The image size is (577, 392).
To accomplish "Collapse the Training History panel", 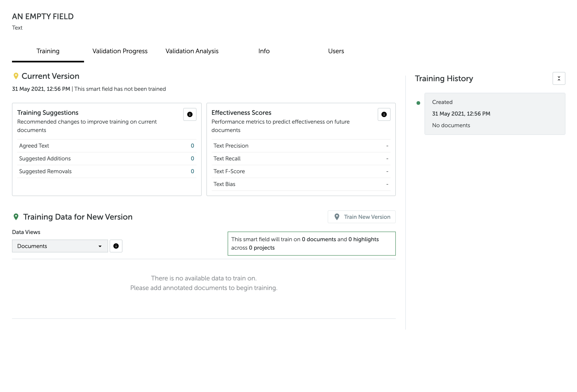I will (559, 78).
